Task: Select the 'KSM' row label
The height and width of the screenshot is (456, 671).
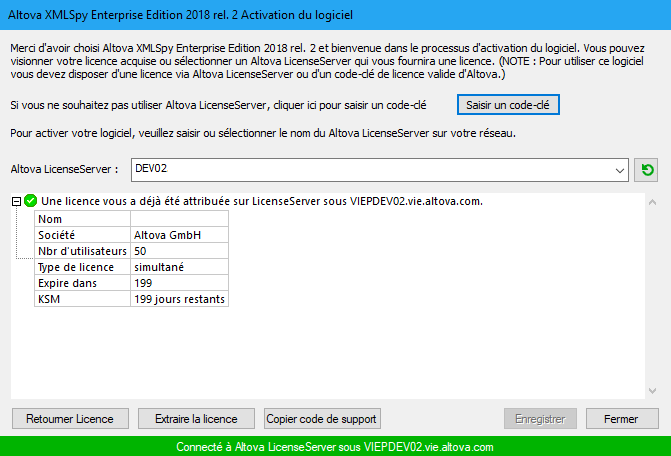Action: click(83, 299)
